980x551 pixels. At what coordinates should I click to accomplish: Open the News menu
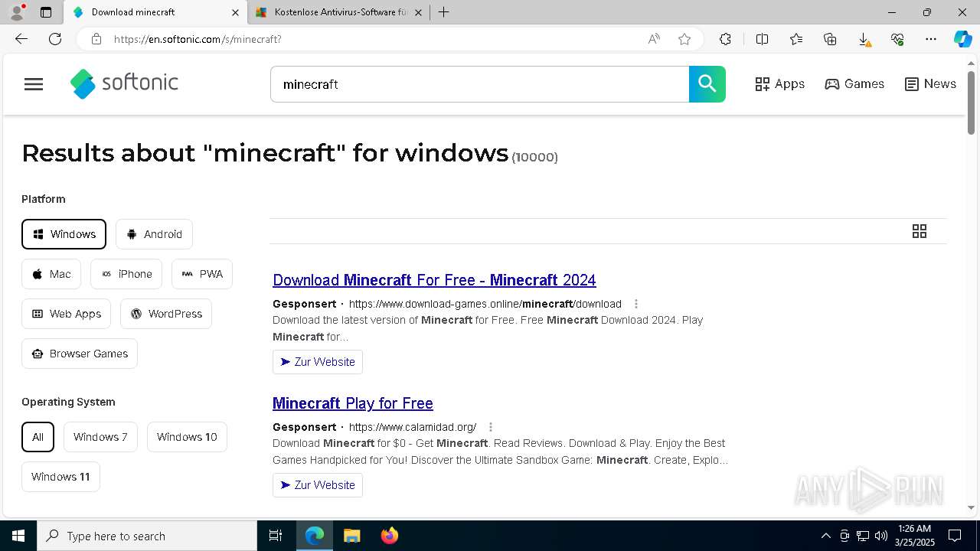(930, 84)
